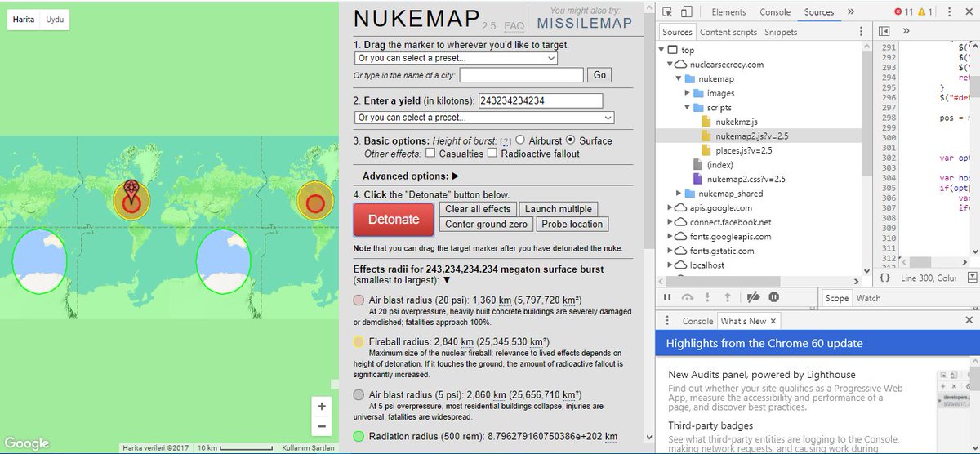The image size is (980, 454).
Task: Enable the Casualties checkbox
Action: [x=430, y=153]
